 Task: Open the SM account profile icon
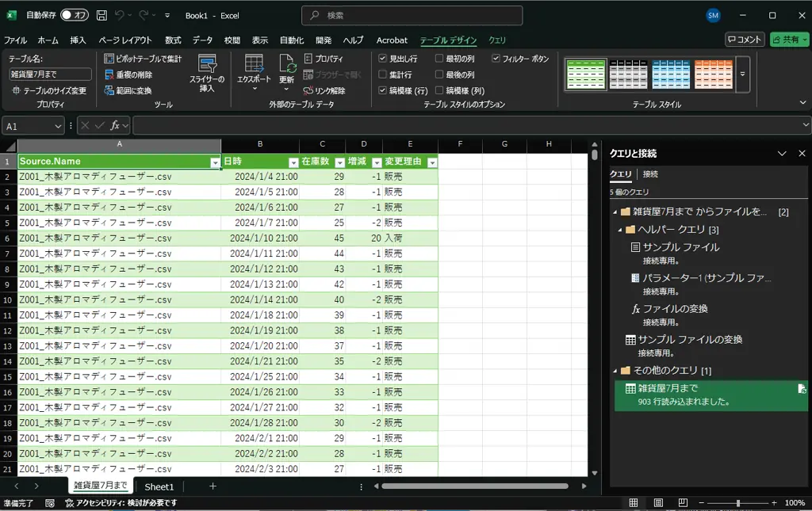713,16
